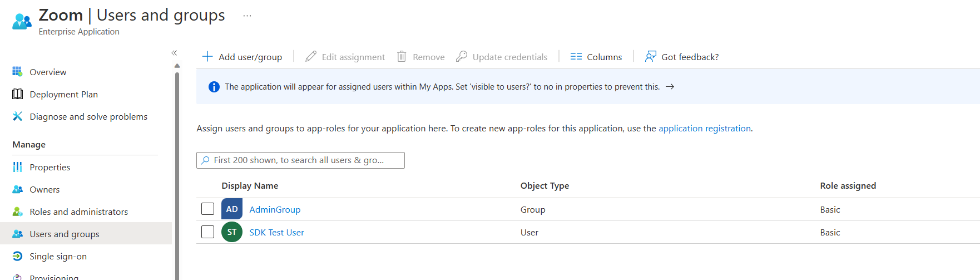Open the application registration link
The height and width of the screenshot is (280, 980).
tap(705, 128)
